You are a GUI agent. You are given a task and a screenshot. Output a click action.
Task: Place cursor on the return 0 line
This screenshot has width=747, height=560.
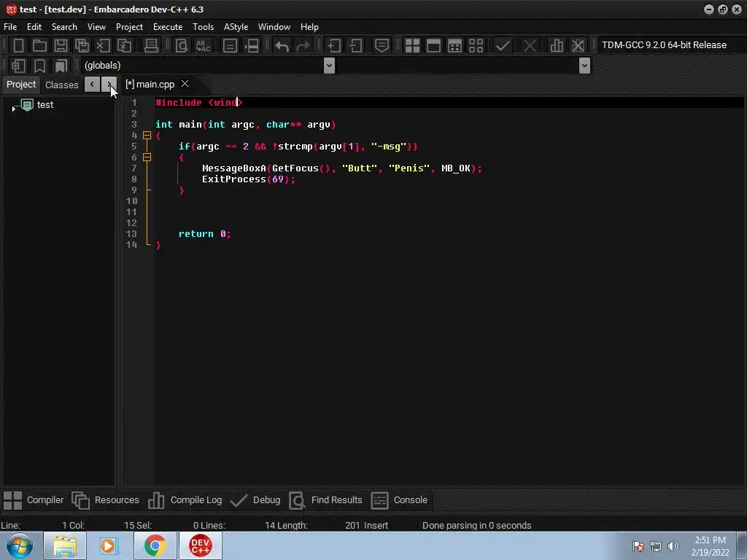pyautogui.click(x=204, y=234)
